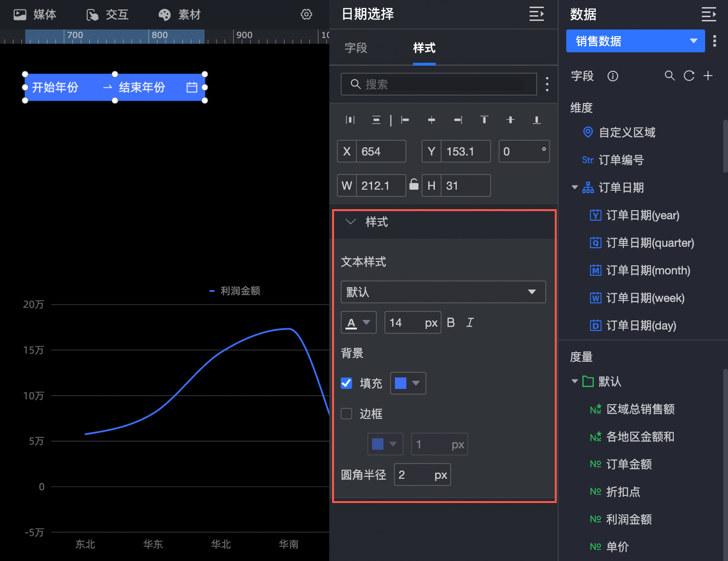728x561 pixels.
Task: Click the rotation angle field
Action: (x=524, y=151)
